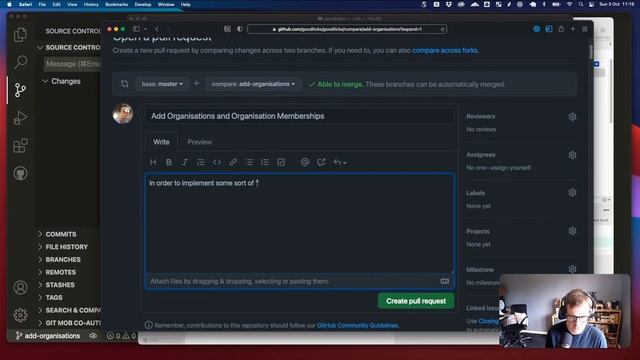
Task: Open the Projects settings gear
Action: 572,231
